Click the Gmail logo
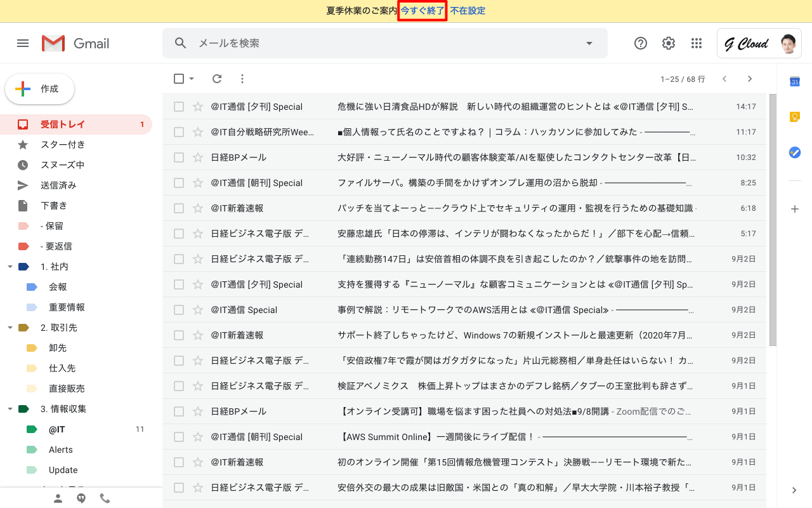This screenshot has width=812, height=508. [75, 43]
